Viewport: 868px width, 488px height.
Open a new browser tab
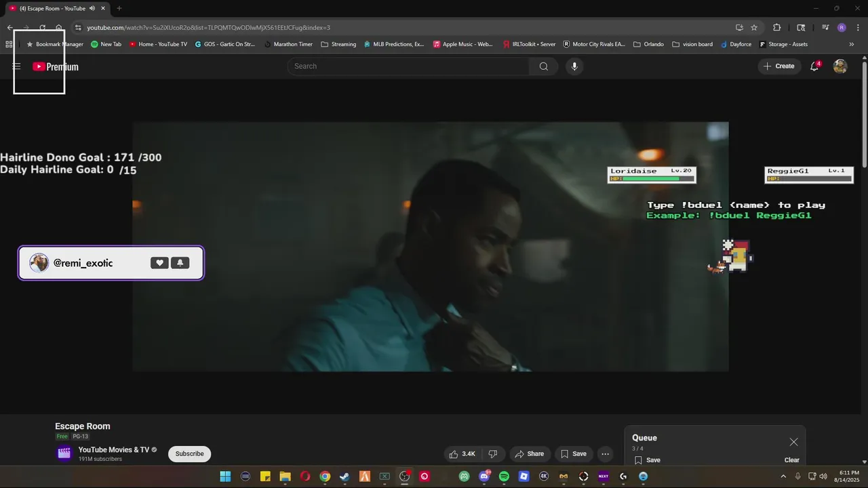click(x=119, y=8)
